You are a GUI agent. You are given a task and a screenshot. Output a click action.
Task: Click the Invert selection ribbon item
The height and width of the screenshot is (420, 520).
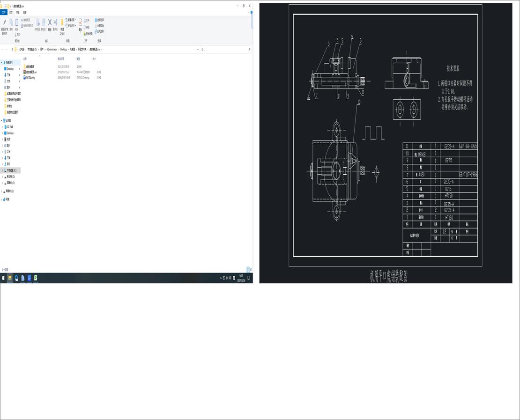pos(99,31)
